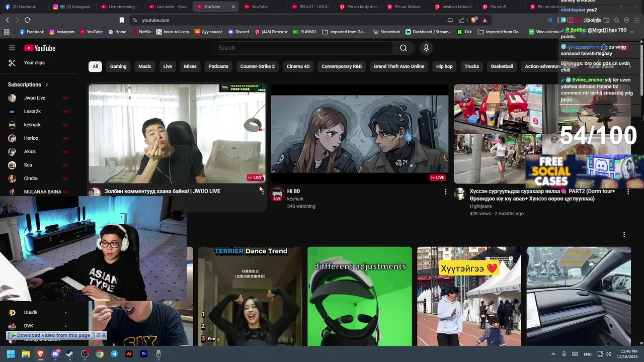
Task: Close the active YouTube tab
Action: point(233,7)
